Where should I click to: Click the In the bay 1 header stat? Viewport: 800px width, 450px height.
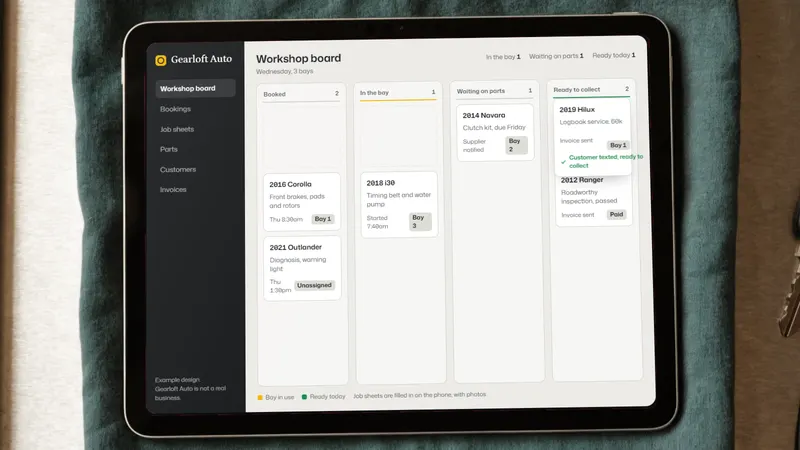point(503,57)
